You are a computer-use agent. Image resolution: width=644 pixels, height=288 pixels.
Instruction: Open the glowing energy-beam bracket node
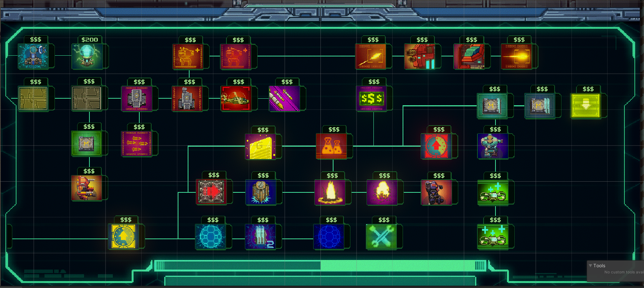(517, 56)
